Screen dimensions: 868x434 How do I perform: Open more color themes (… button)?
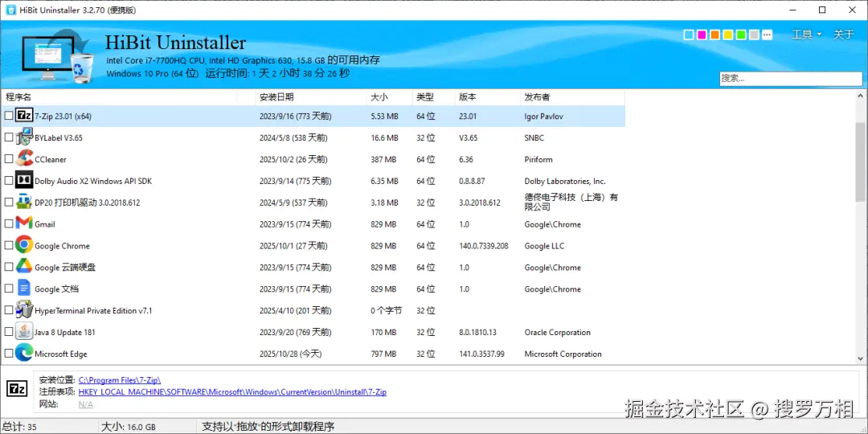point(767,35)
